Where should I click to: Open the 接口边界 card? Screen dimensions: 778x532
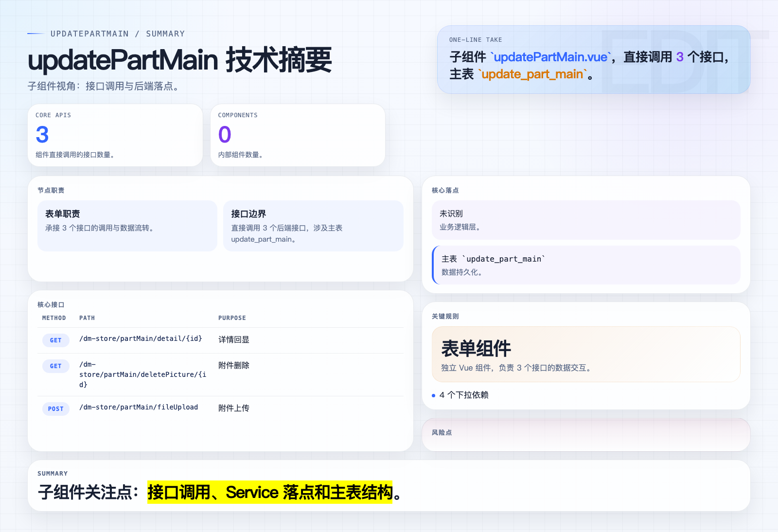(313, 226)
